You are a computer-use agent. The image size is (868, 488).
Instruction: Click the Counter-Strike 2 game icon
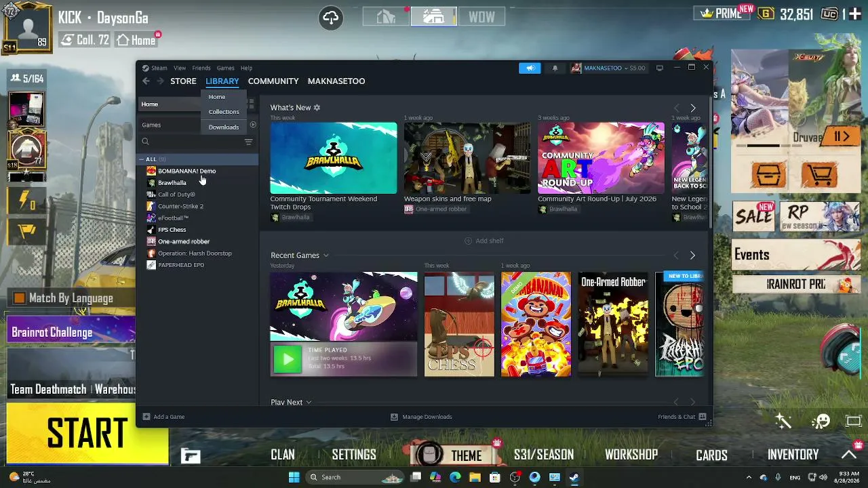click(151, 206)
